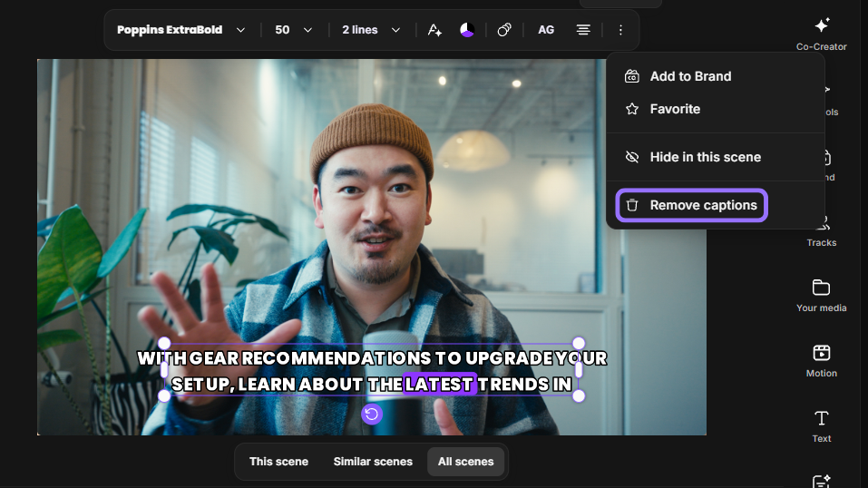Click the top-right caption resize handle

click(579, 344)
